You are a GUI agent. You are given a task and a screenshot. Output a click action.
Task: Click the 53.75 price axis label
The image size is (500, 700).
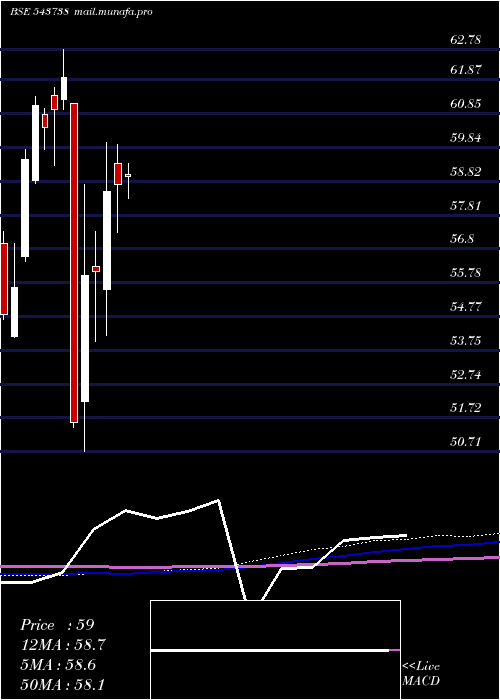(x=466, y=341)
